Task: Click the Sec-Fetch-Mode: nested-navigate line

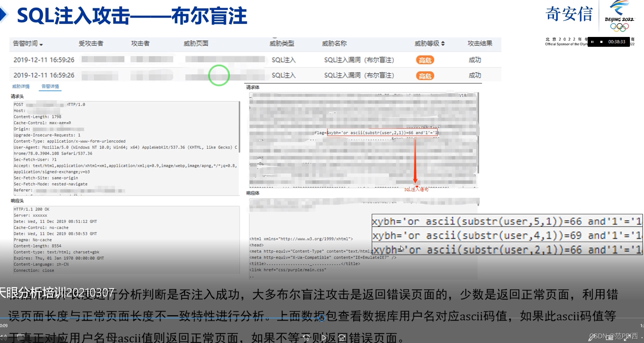Action: click(x=50, y=184)
